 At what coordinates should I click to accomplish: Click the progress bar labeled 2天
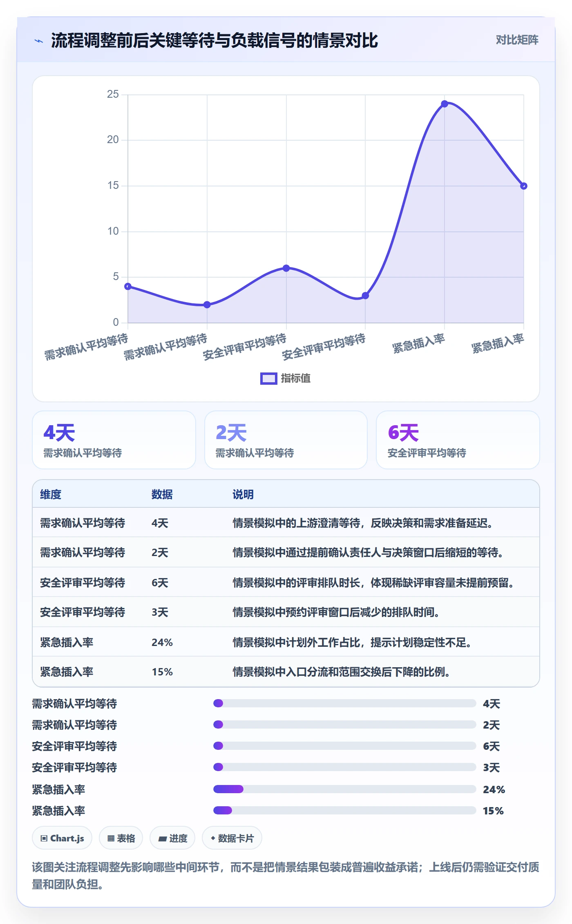[x=345, y=724]
